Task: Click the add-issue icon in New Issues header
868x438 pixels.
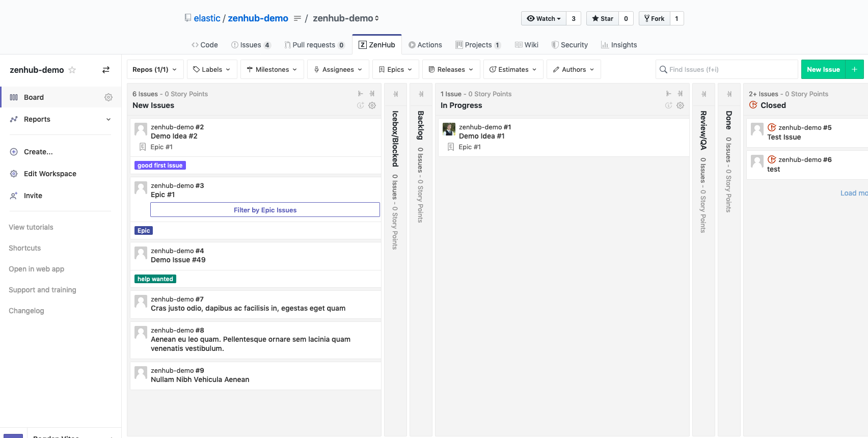Action: [361, 105]
